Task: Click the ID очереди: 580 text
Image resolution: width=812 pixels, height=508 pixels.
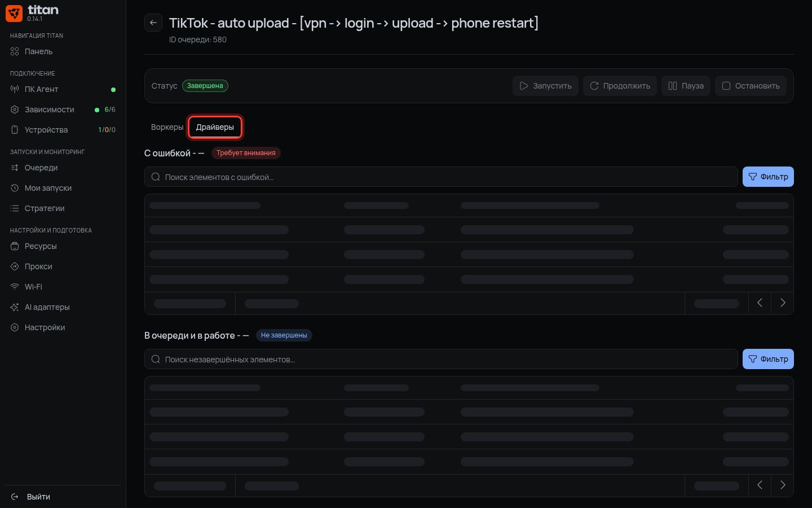Action: (198, 40)
